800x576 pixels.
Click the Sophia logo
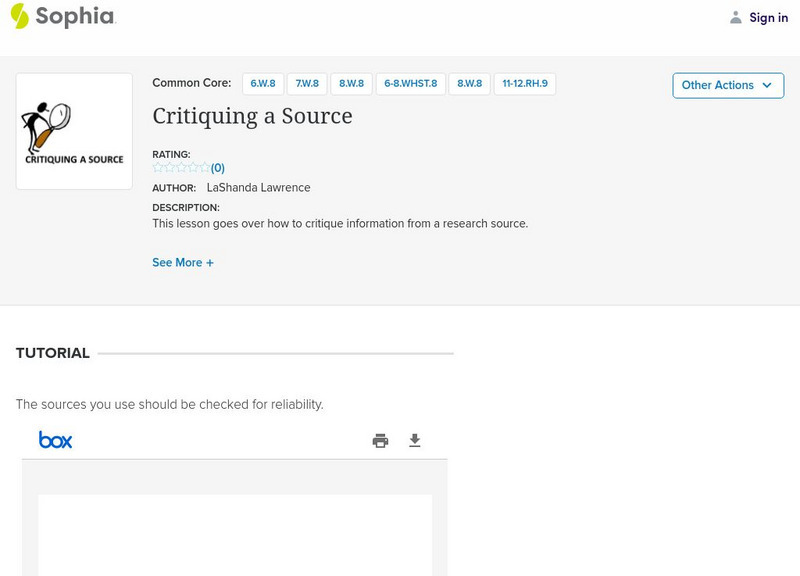[62, 16]
